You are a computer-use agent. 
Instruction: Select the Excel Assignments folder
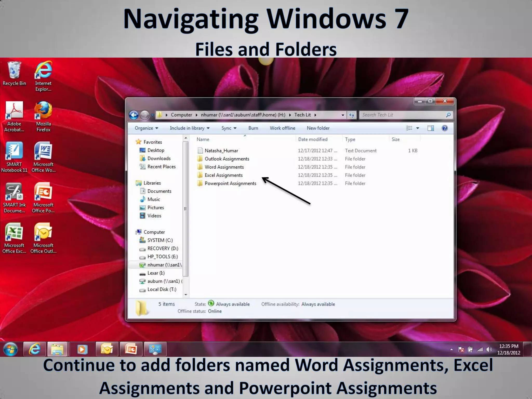pos(223,175)
